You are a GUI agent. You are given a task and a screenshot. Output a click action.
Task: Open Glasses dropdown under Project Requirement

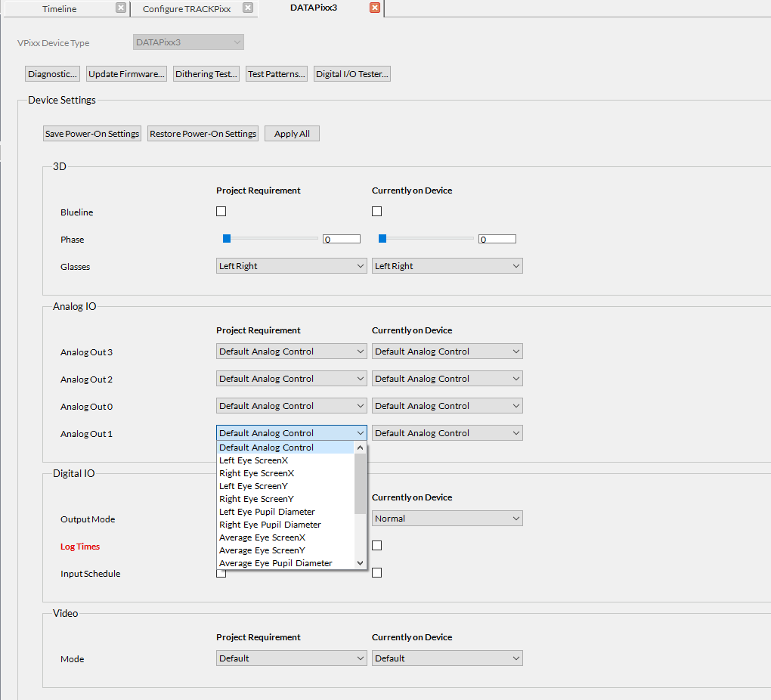tap(291, 266)
